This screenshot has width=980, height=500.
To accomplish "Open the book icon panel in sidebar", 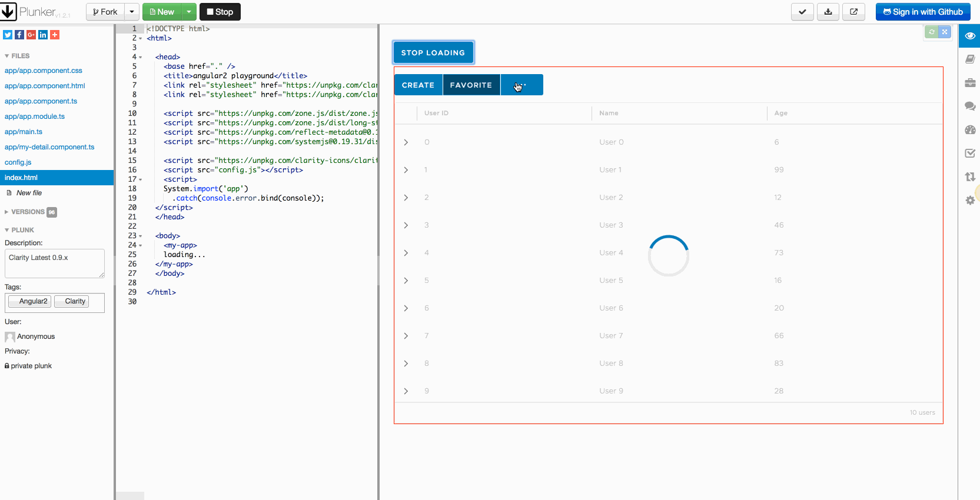I will [x=970, y=59].
